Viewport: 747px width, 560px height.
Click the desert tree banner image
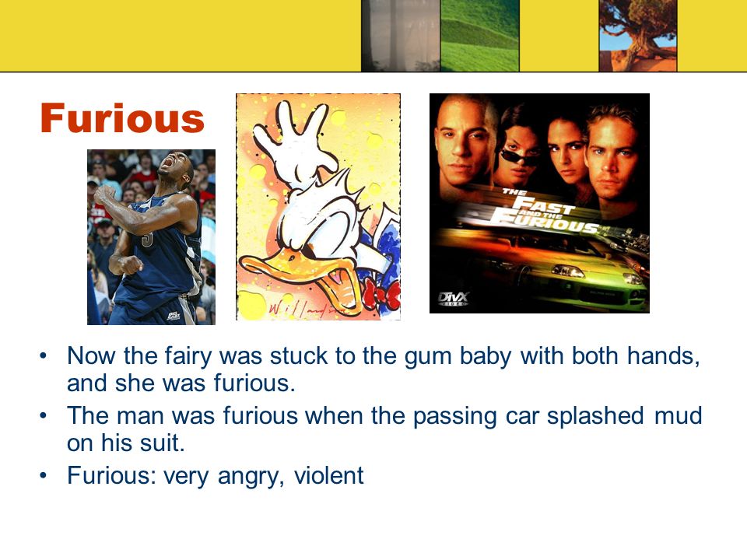click(x=638, y=36)
